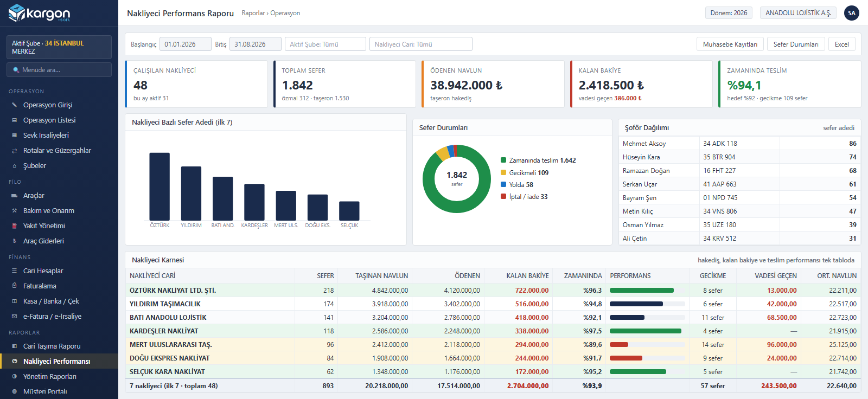
Task: Open the SA user avatar
Action: pos(852,13)
